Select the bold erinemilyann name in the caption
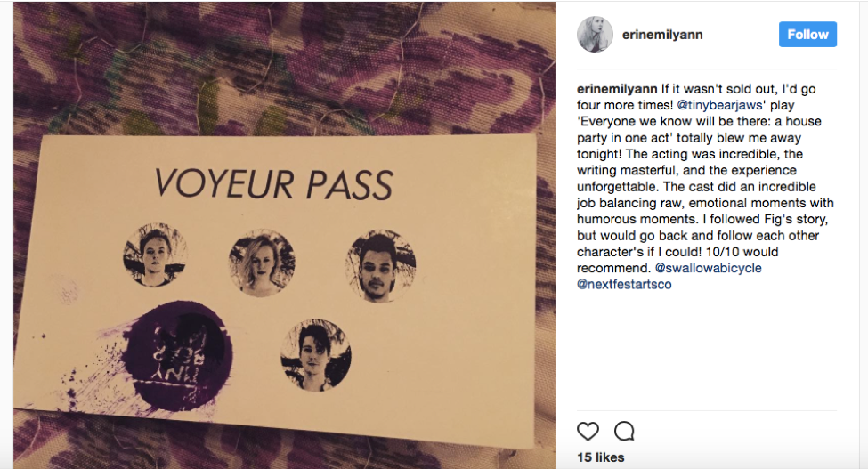The height and width of the screenshot is (469, 868). 617,89
